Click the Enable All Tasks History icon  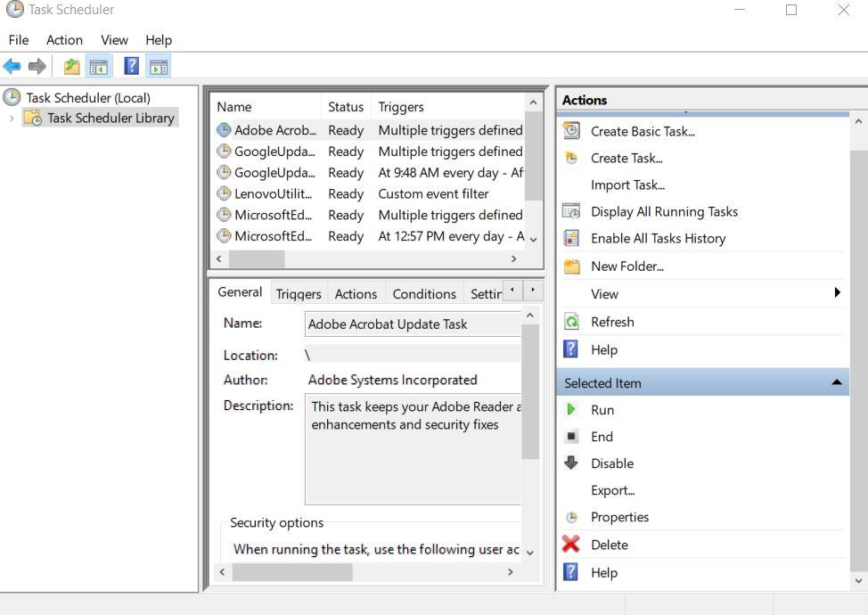pyautogui.click(x=571, y=238)
